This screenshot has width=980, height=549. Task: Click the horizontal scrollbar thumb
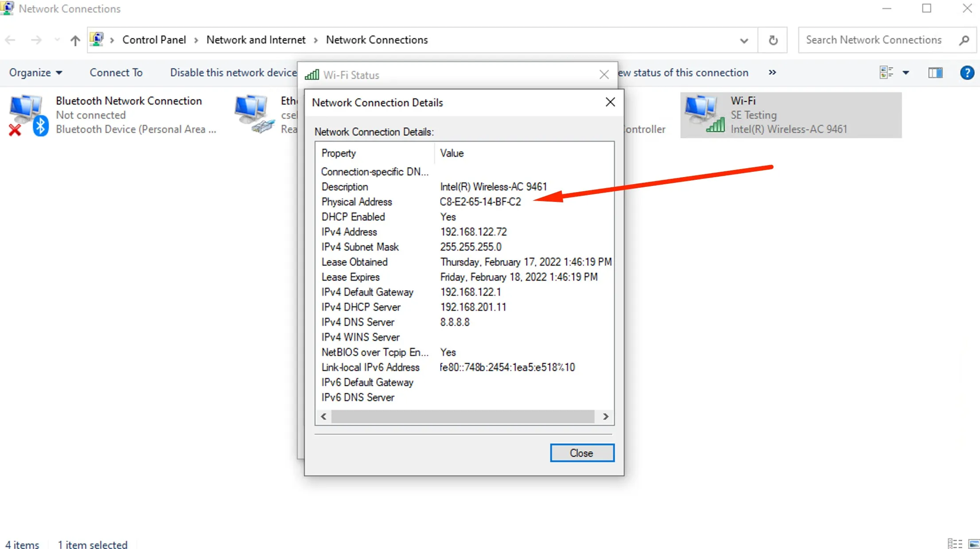tap(463, 417)
